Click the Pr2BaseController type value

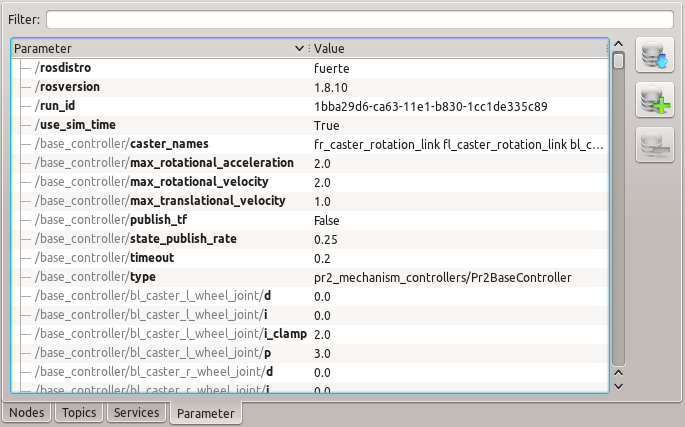point(441,277)
